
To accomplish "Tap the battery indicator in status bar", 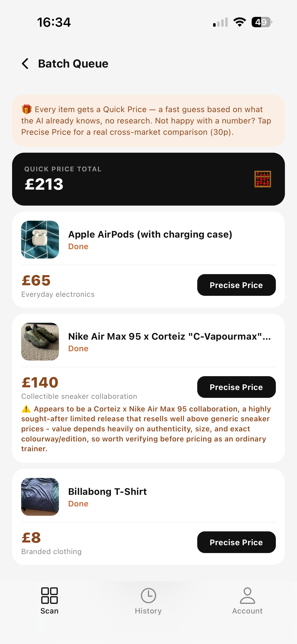I will pyautogui.click(x=262, y=22).
